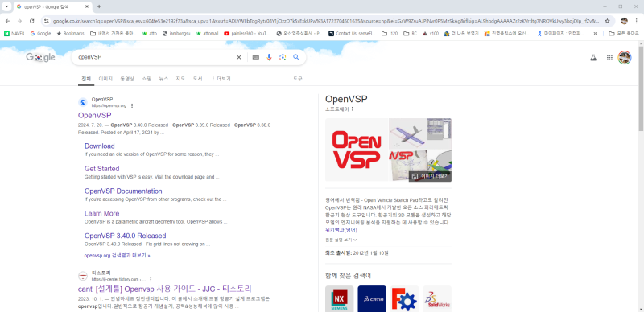Viewport: 644px width, 312px height.
Task: Open the Chrome three-dot menu
Action: (636, 21)
